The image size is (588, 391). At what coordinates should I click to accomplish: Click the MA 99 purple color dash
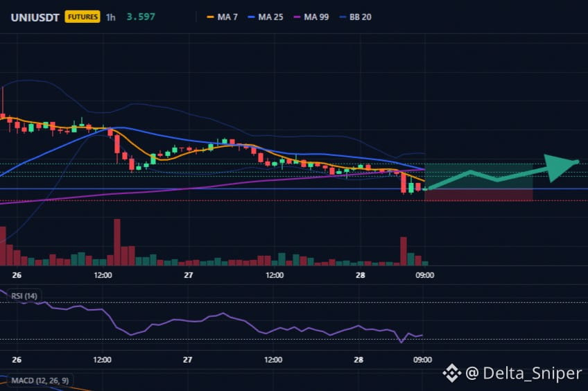click(297, 17)
